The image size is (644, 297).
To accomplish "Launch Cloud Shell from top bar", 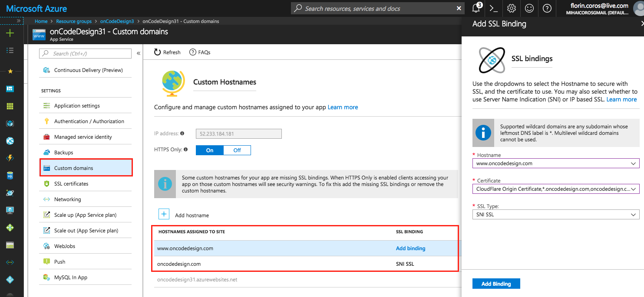I will point(493,8).
